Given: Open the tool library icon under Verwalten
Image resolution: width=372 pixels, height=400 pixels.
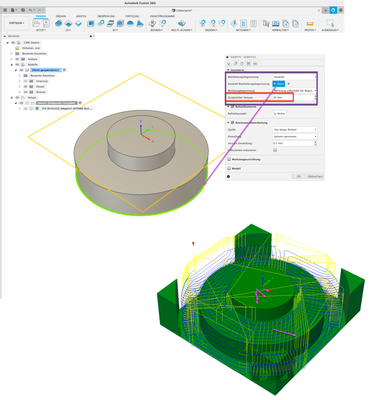Looking at the screenshot, I should point(266,23).
